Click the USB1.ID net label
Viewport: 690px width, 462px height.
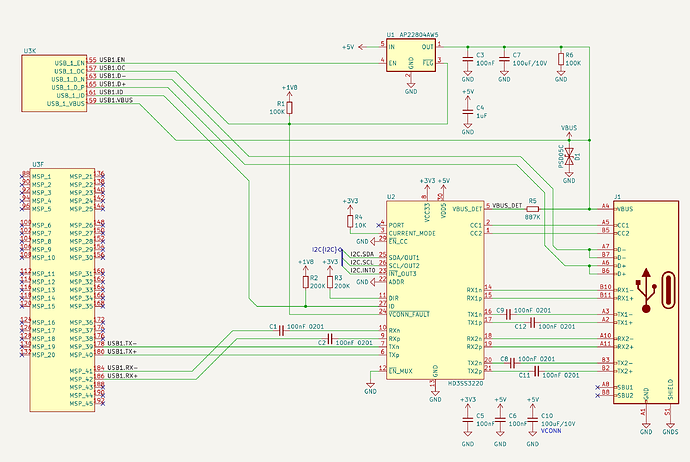(111, 92)
